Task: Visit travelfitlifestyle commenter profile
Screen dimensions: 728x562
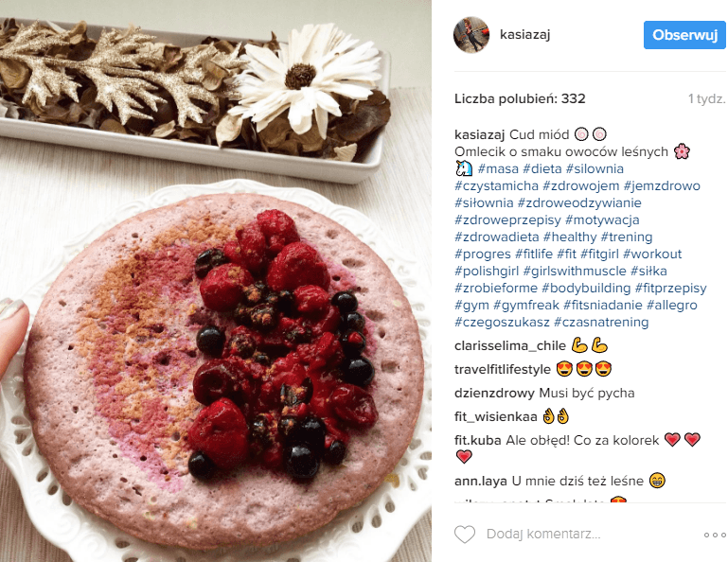Action: 503,369
